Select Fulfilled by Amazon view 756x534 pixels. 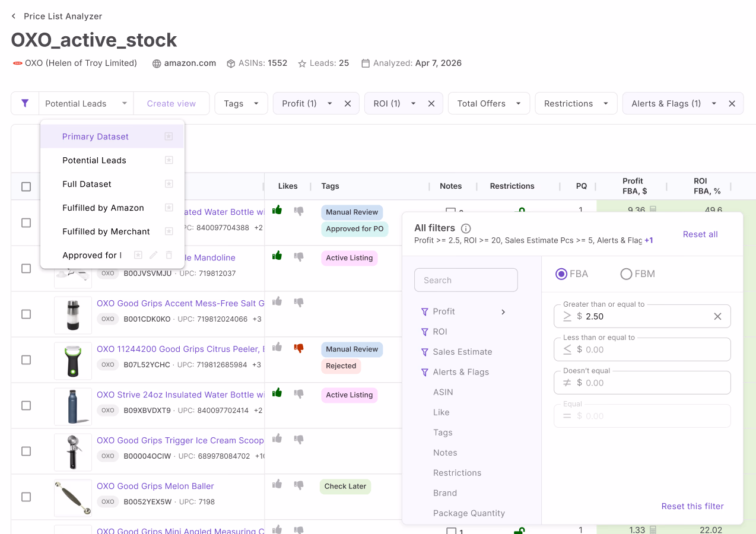click(112, 208)
